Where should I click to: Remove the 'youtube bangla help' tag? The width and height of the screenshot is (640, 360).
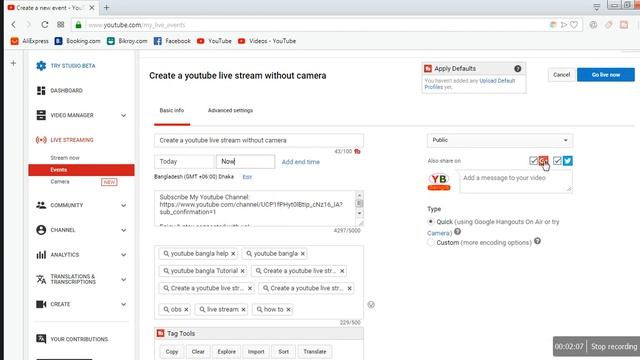point(233,254)
